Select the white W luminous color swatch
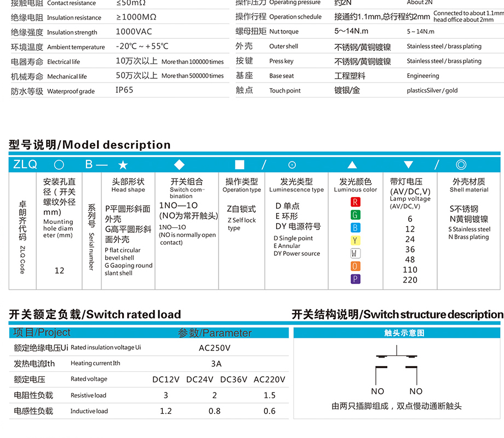Viewport: 504px width, 438px height. point(355,253)
